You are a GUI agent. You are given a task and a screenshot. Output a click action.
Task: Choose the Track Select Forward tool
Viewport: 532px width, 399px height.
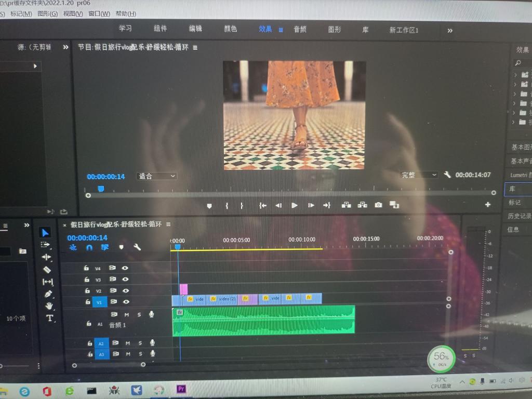(46, 245)
